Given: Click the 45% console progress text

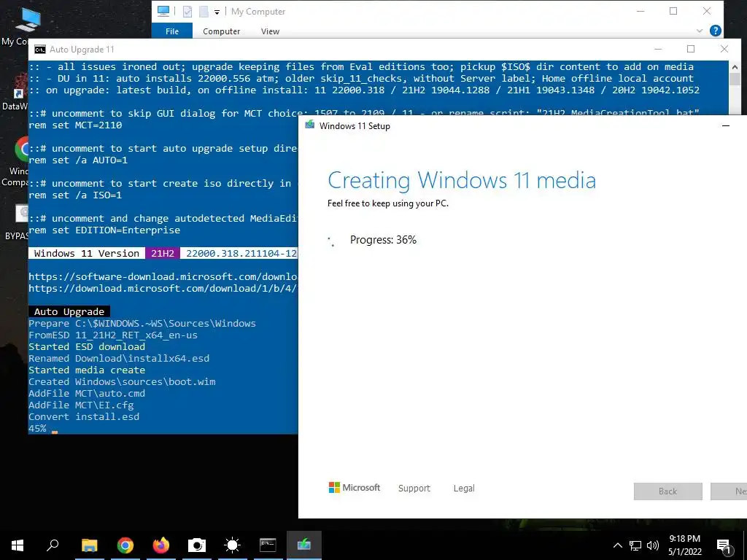Looking at the screenshot, I should click(37, 428).
